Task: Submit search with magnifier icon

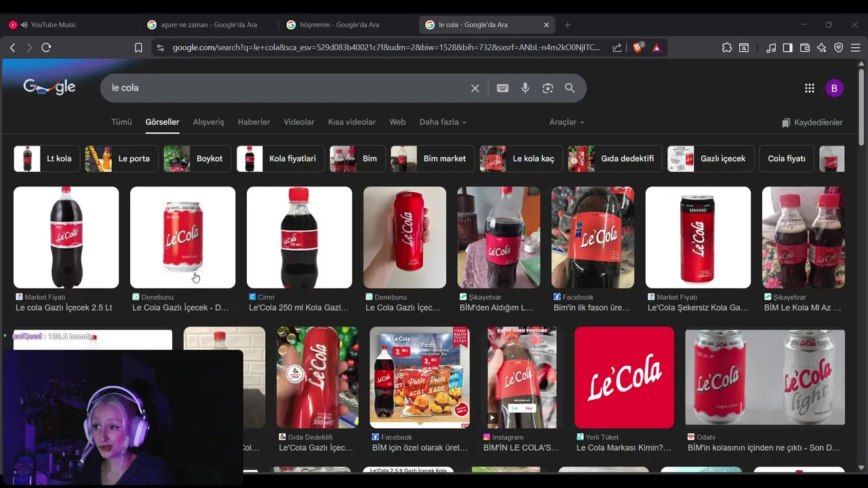Action: coord(570,88)
